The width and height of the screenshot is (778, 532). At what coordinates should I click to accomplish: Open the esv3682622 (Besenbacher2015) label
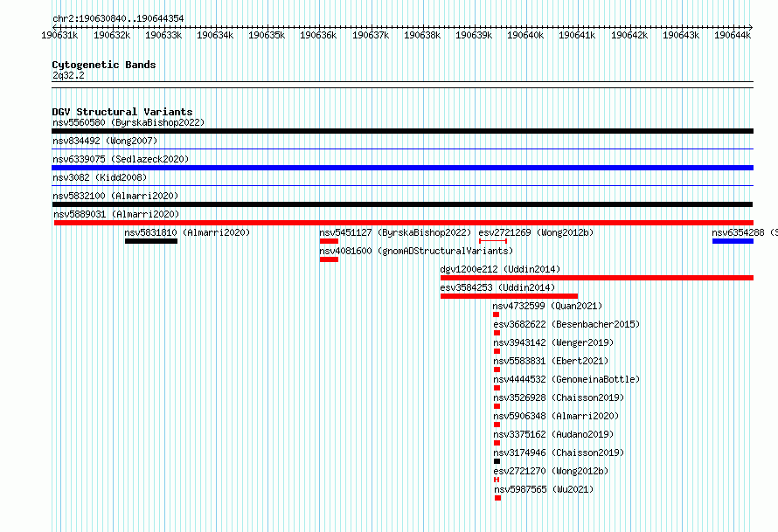[566, 324]
